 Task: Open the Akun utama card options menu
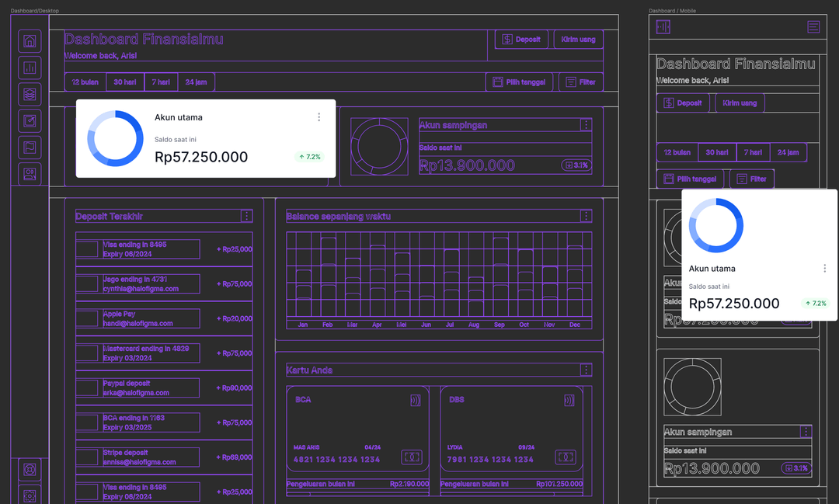point(319,116)
